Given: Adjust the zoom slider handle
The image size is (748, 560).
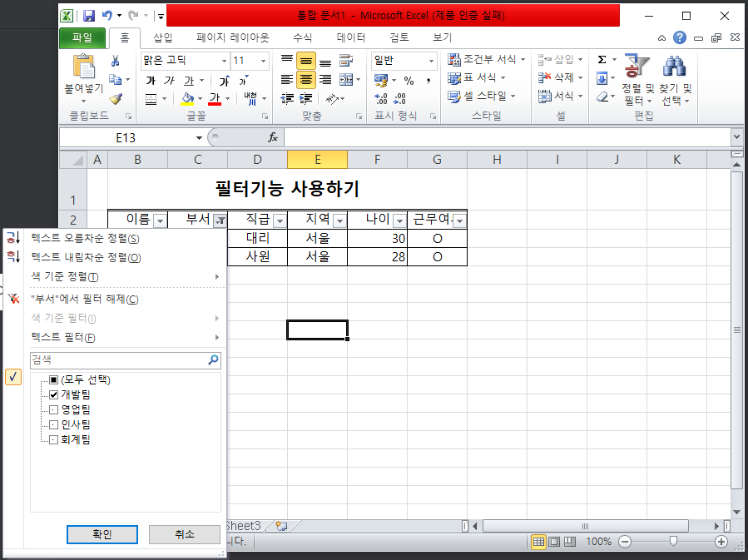Looking at the screenshot, I should click(673, 542).
